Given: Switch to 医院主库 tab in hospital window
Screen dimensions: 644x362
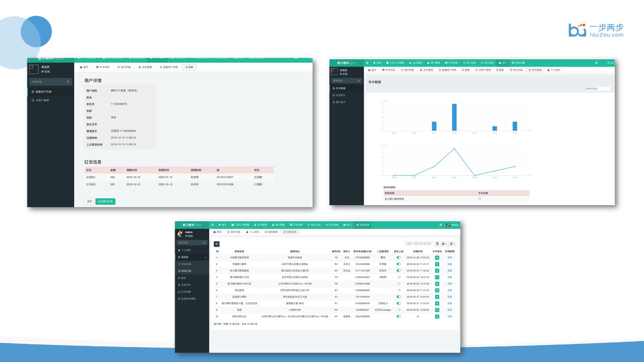Looking at the screenshot, I should (x=290, y=232).
